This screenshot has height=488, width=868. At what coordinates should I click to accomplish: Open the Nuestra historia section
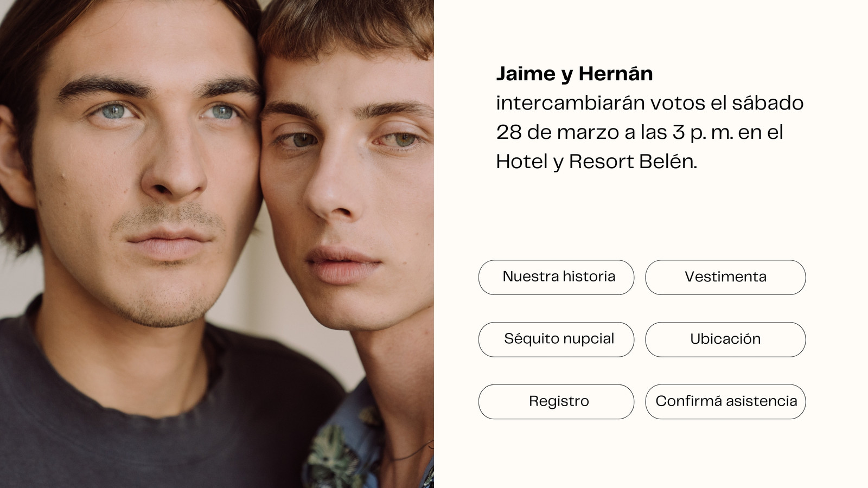(x=556, y=277)
